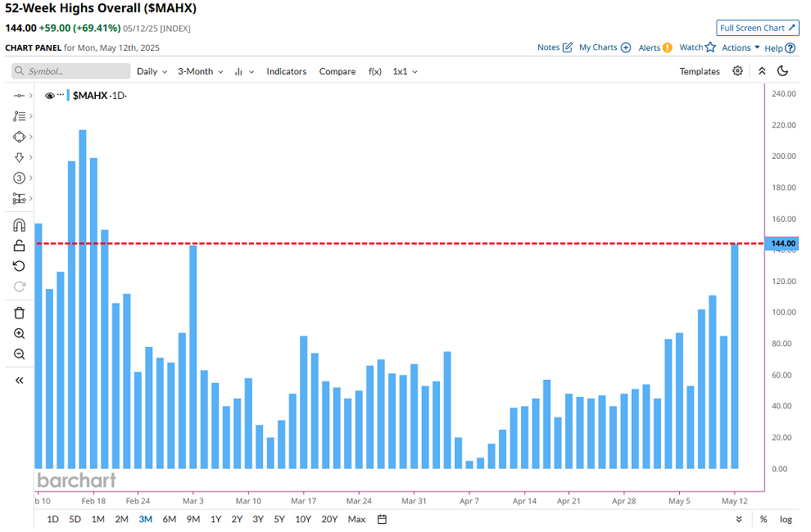Expand the 3-Month period dropdown
The image size is (811, 532).
[x=201, y=71]
